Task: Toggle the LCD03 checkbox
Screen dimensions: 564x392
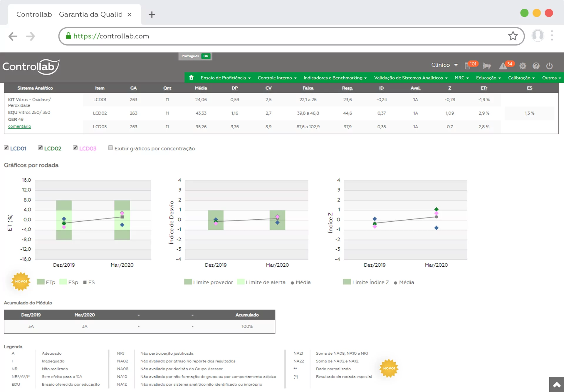Action: coord(75,148)
